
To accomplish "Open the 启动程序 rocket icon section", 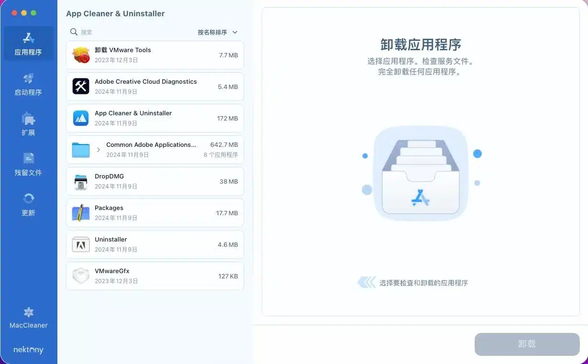I will click(x=28, y=84).
